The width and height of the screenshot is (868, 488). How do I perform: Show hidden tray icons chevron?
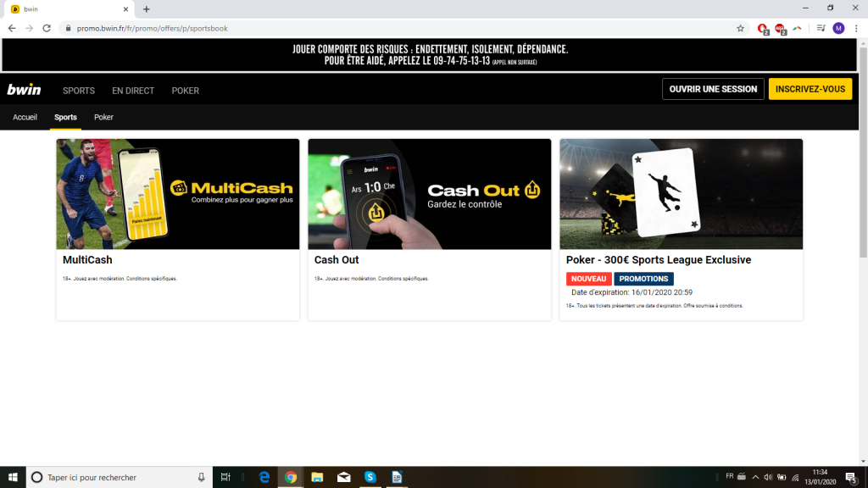pyautogui.click(x=755, y=477)
